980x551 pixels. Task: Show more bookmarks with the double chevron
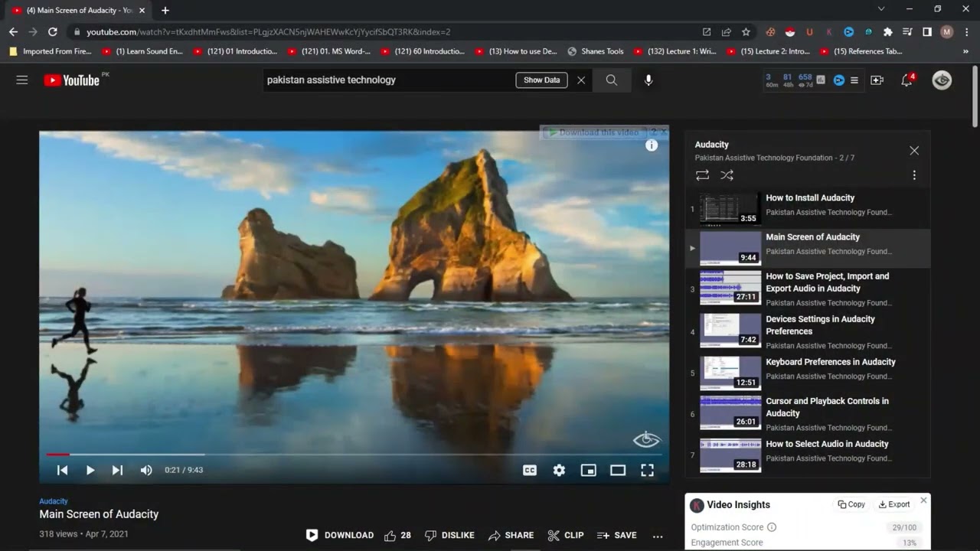point(965,51)
